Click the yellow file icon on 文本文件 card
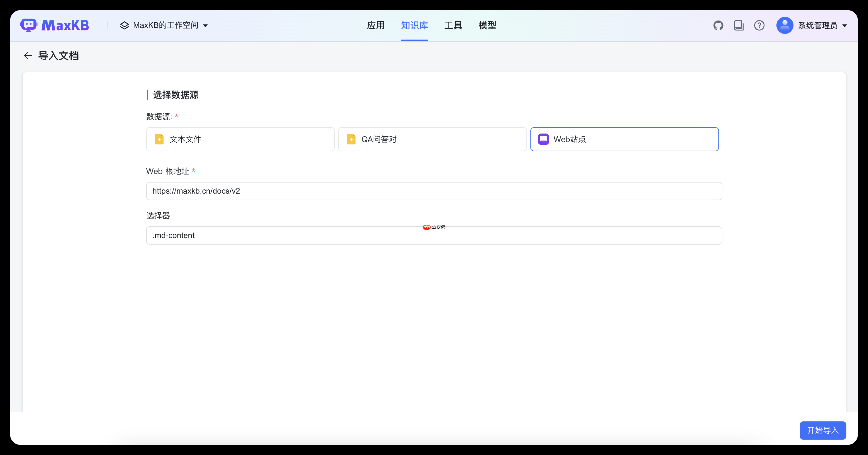The height and width of the screenshot is (455, 868). (159, 139)
